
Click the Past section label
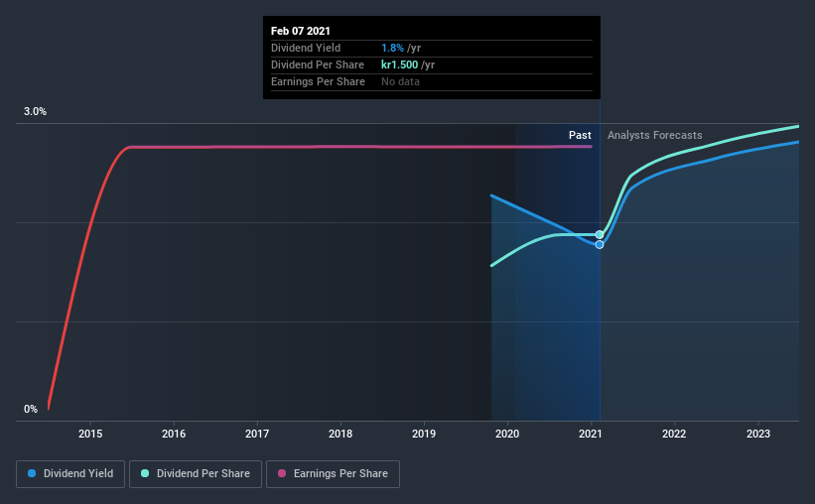click(x=580, y=135)
